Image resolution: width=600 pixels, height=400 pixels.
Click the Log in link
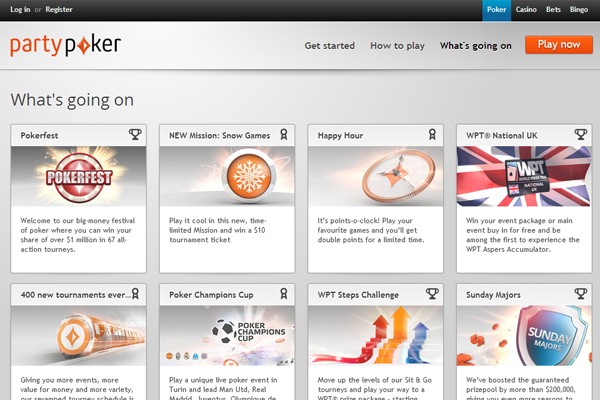pyautogui.click(x=20, y=10)
